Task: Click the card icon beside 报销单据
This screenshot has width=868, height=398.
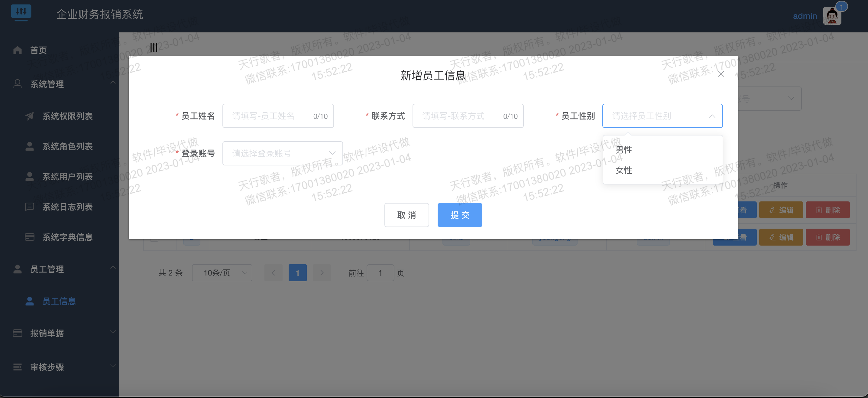Action: point(18,333)
